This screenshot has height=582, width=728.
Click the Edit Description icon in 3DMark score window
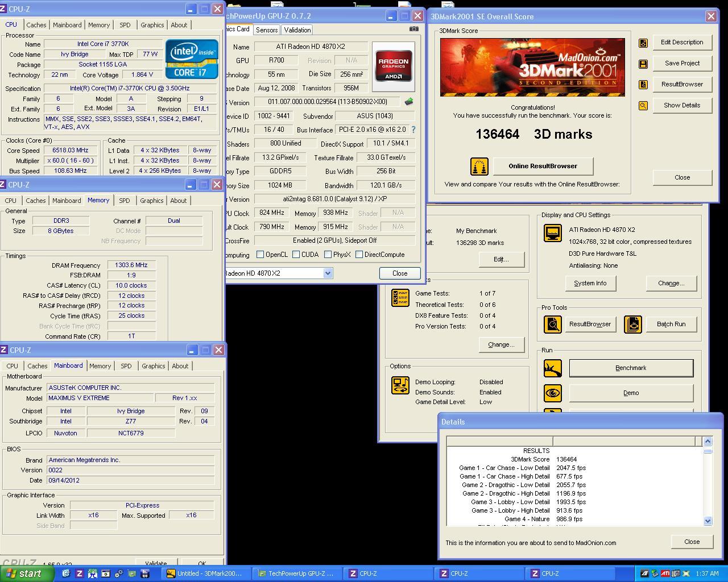point(643,43)
